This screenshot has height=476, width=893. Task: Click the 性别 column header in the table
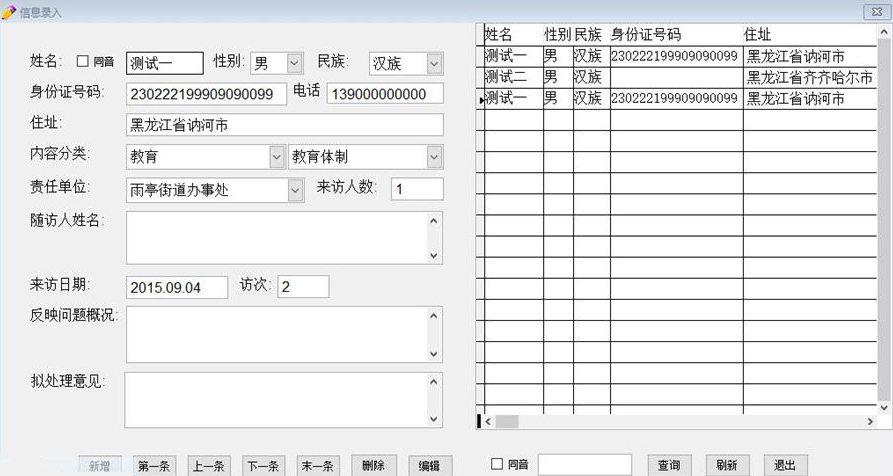coord(558,35)
